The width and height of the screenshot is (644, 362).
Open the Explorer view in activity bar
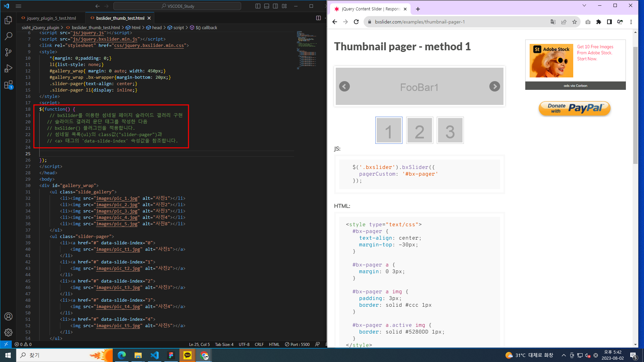[8, 20]
